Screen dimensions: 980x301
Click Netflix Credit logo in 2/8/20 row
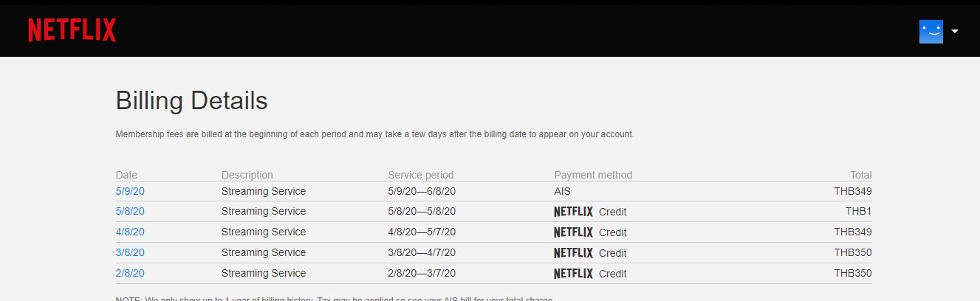coord(573,274)
